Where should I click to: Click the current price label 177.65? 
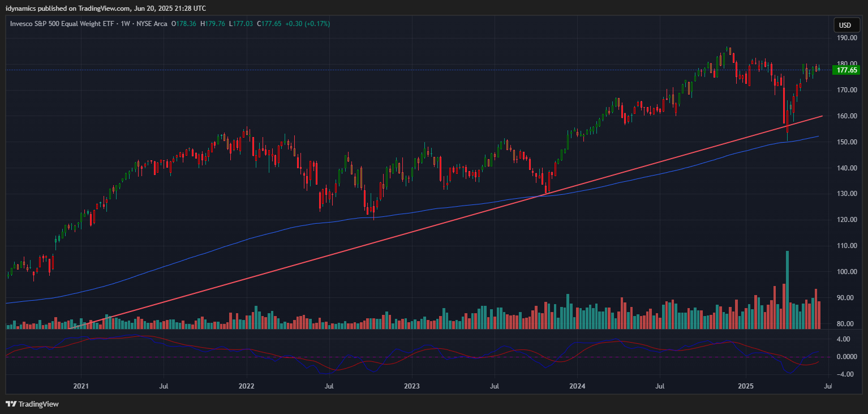[846, 70]
